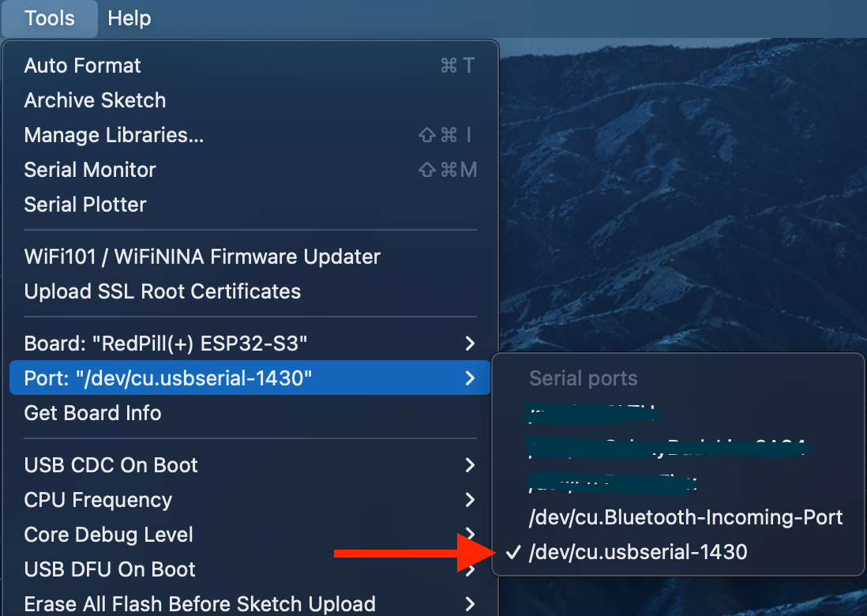This screenshot has height=616, width=867.
Task: Open the Tools menu in menu bar
Action: [49, 18]
